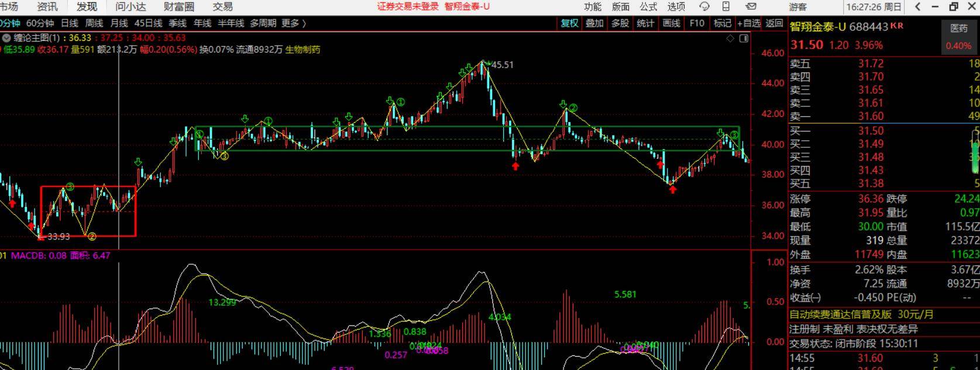
Task: Click the 涨停 value 36.36
Action: [x=871, y=199]
